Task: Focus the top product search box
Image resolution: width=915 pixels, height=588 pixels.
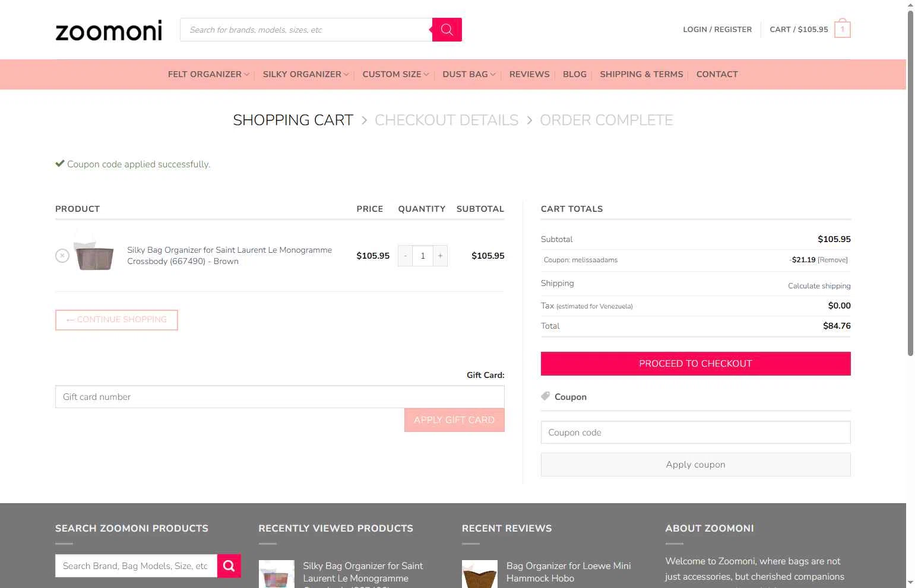Action: (x=306, y=30)
